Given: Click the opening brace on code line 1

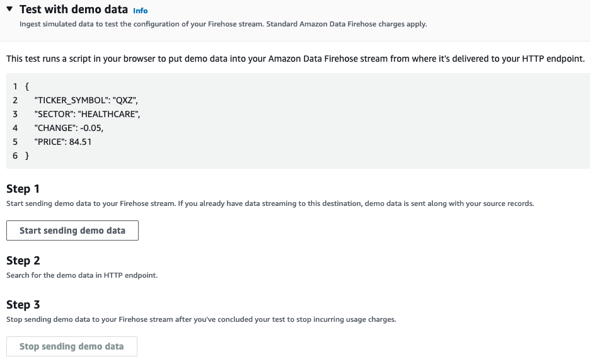Looking at the screenshot, I should (x=26, y=87).
